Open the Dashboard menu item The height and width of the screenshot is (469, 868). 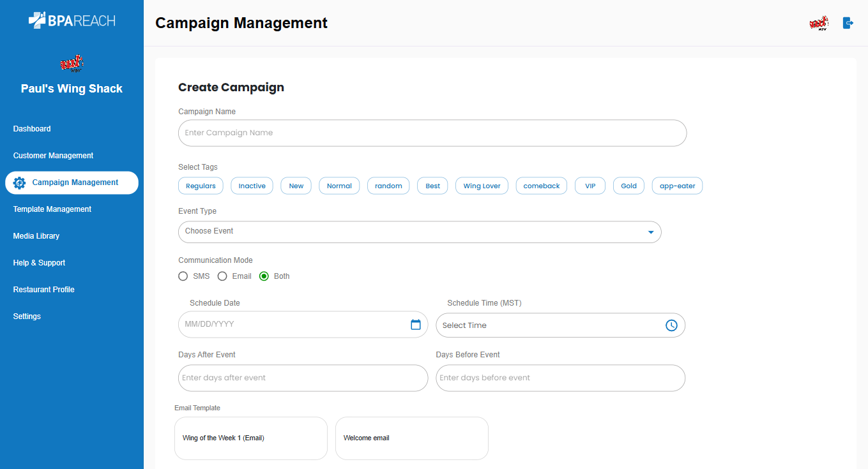[32, 129]
